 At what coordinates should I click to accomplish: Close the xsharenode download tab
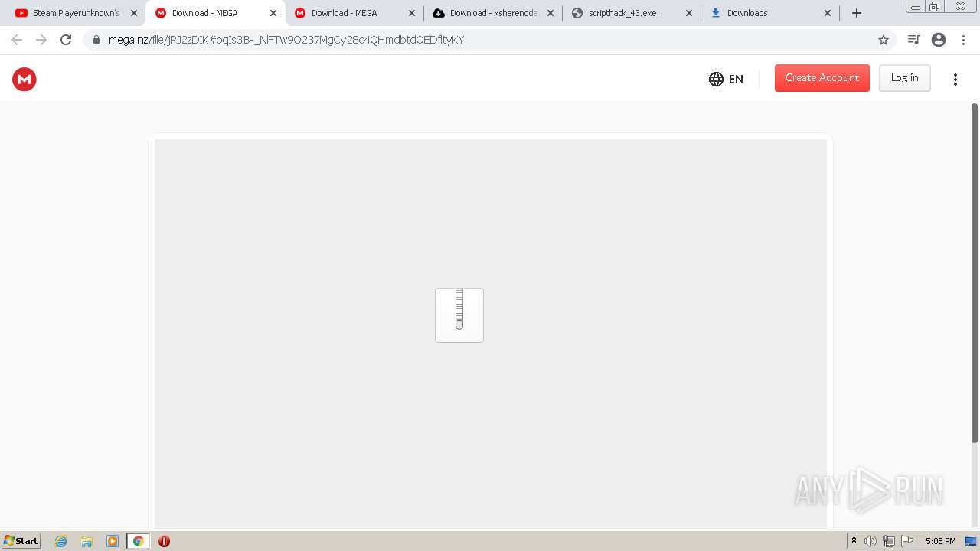pyautogui.click(x=550, y=13)
